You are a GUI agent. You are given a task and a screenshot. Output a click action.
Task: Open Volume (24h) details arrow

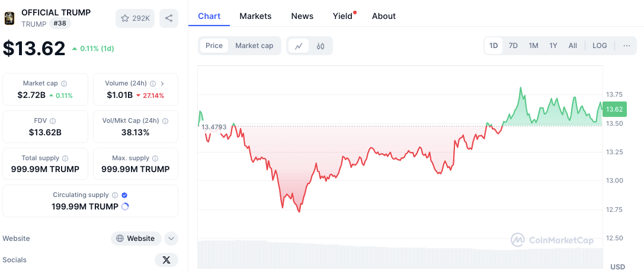[x=162, y=84]
